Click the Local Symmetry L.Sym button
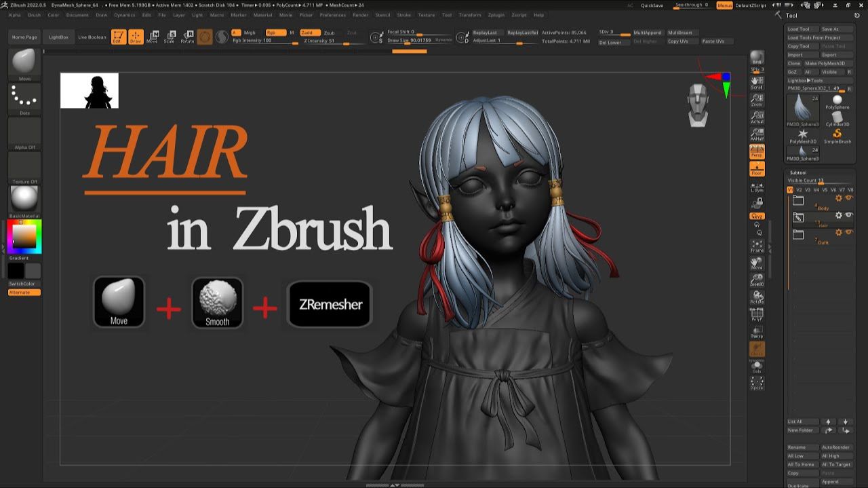Screen dimensions: 868x488 (x=757, y=186)
